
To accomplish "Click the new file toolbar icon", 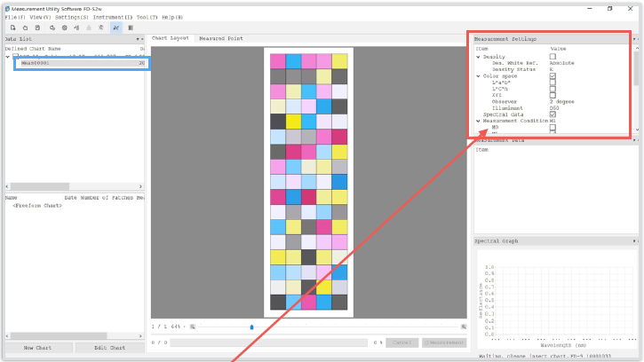I will [x=12, y=28].
